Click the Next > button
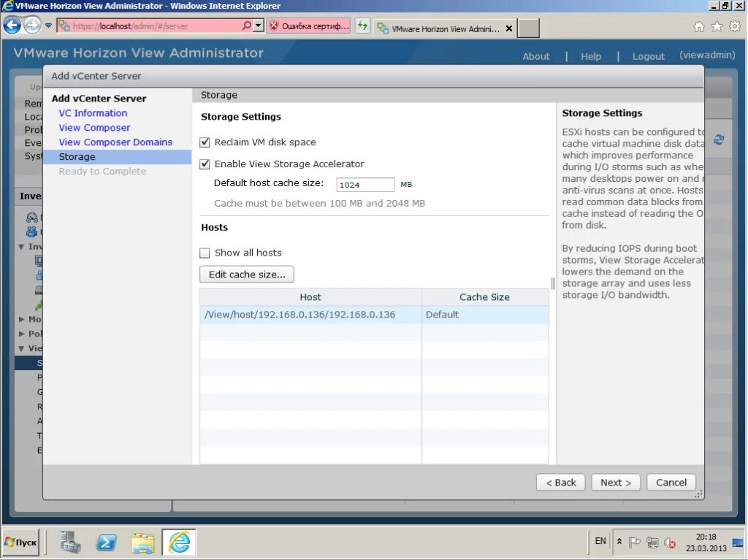 (616, 483)
